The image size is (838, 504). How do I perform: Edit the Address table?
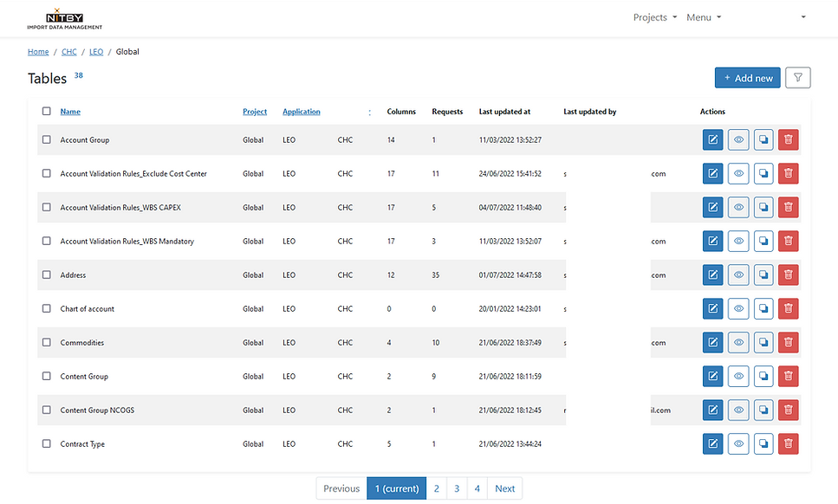[x=712, y=275]
